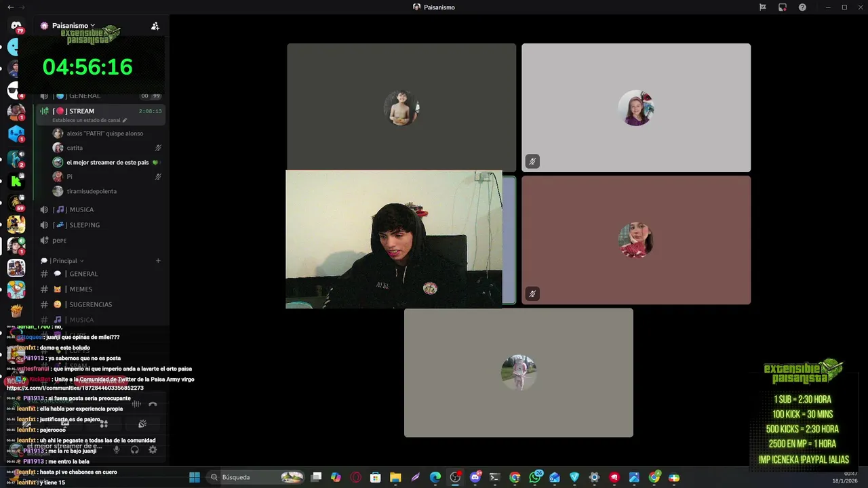Click the disconnect call icon in voice panel
The image size is (868, 488).
(153, 404)
